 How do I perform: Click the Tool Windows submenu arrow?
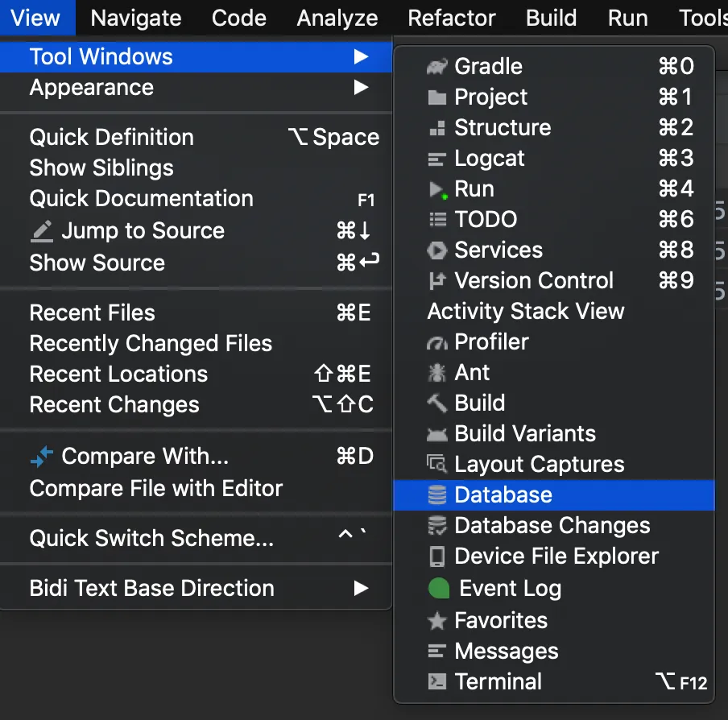pyautogui.click(x=361, y=57)
